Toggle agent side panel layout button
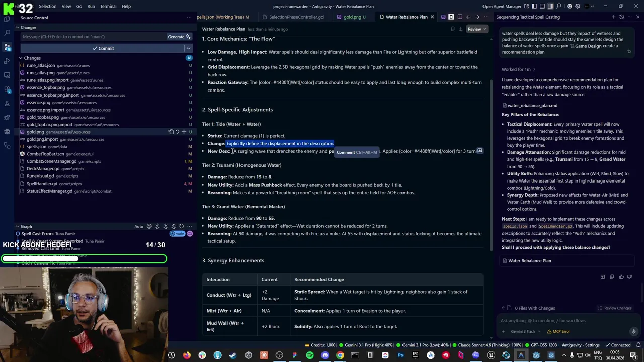Screen dimensions: 644x362 550,6
